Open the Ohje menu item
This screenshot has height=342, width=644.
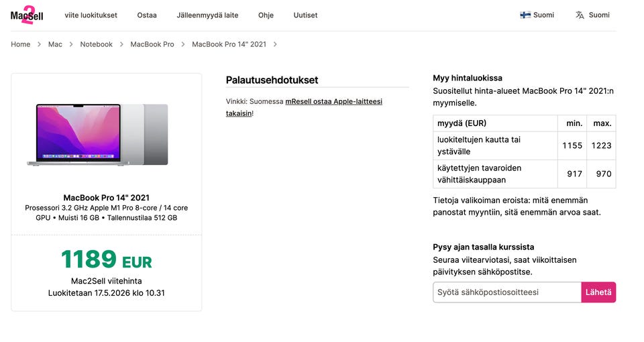(266, 15)
